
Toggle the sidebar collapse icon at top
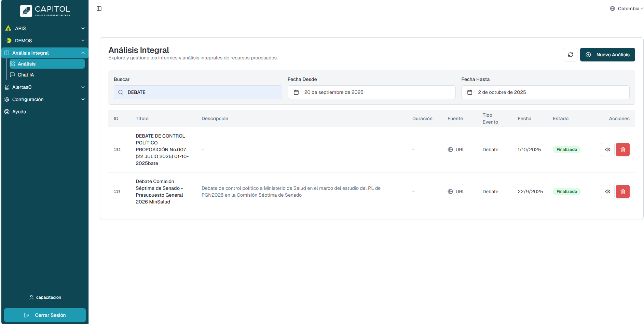pyautogui.click(x=99, y=8)
